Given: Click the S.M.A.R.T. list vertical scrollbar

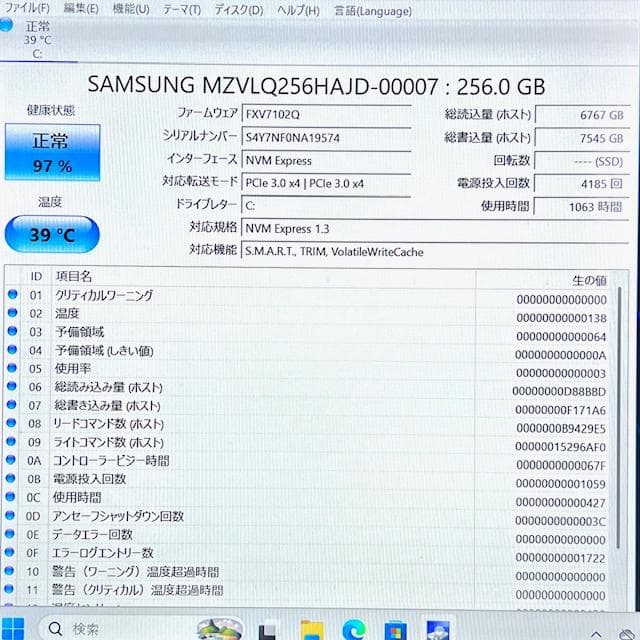Looking at the screenshot, I should tap(620, 417).
